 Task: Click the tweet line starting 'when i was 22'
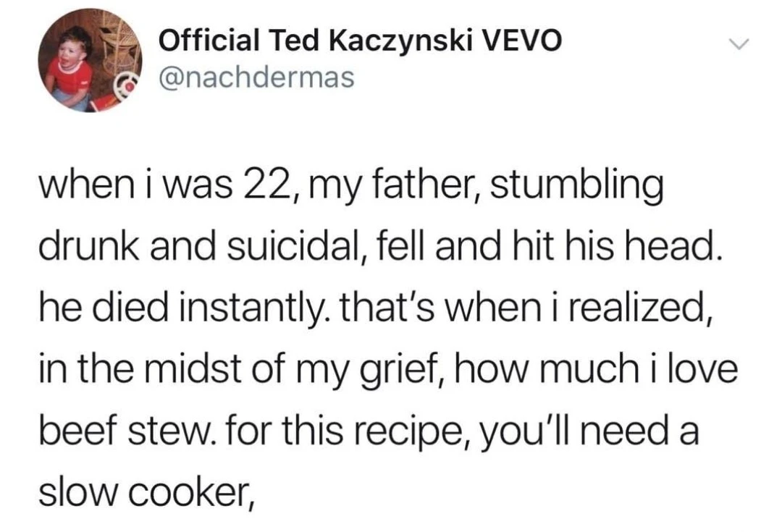[352, 188]
